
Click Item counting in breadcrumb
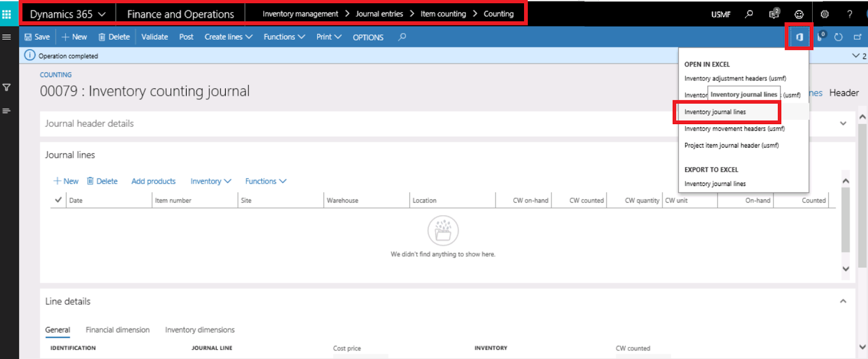(x=443, y=14)
